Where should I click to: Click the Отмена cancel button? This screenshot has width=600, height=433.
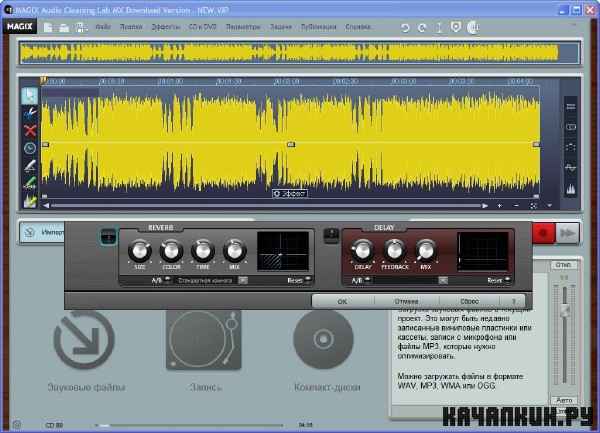coord(406,301)
